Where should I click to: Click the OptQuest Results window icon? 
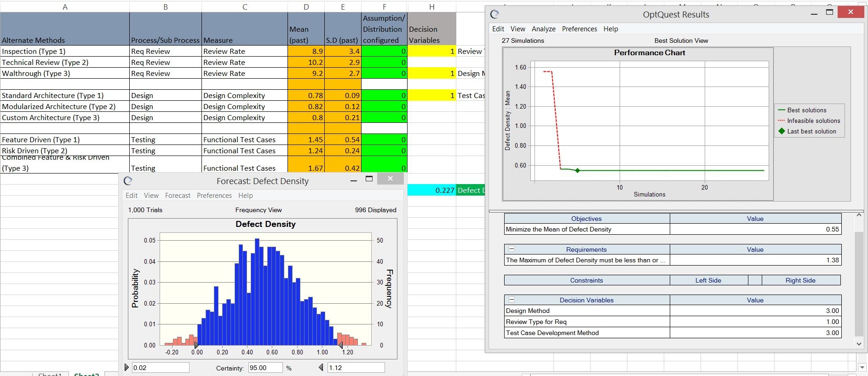[494, 14]
